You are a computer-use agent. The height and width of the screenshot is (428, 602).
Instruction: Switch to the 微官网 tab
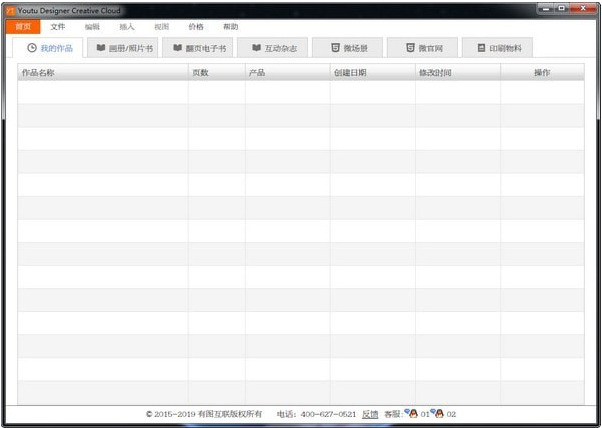click(422, 48)
